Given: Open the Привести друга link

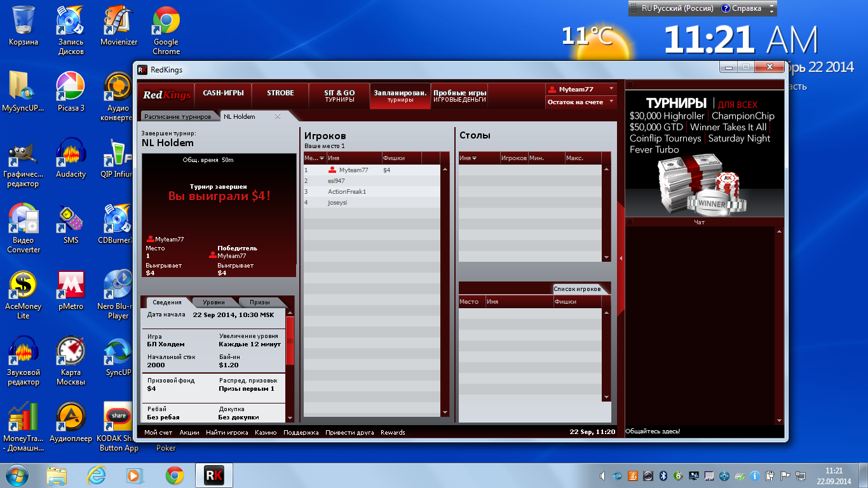Looking at the screenshot, I should click(x=349, y=433).
